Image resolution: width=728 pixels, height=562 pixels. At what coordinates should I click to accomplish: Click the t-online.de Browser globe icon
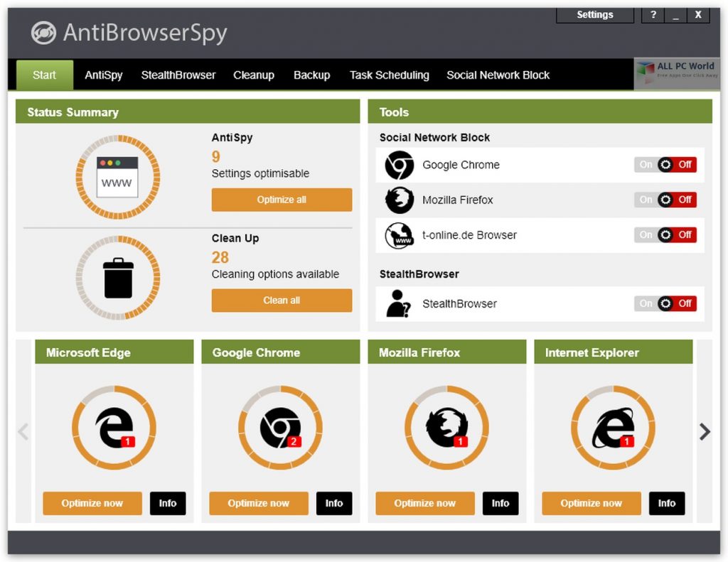(x=400, y=235)
